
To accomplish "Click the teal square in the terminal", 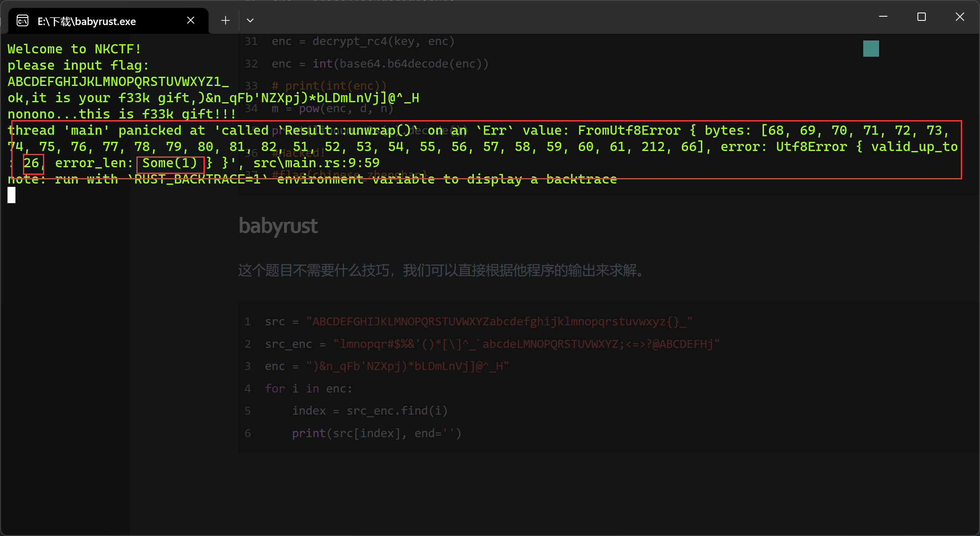I will click(871, 49).
